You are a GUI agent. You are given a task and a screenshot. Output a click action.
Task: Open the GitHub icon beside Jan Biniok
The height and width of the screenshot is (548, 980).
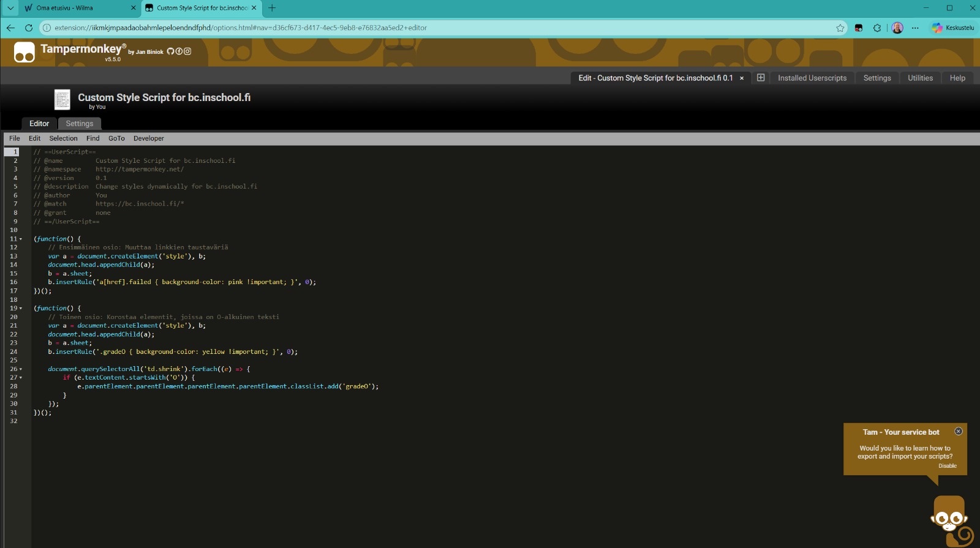[170, 51]
